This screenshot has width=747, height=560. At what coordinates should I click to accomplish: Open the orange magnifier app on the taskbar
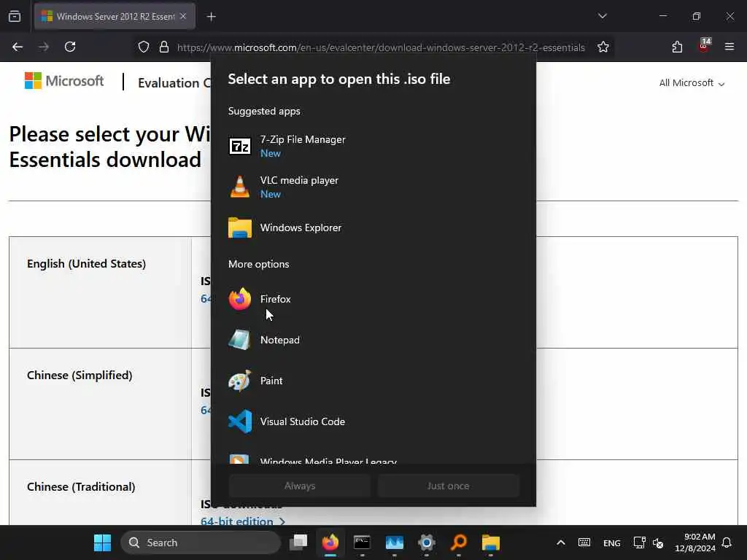pyautogui.click(x=459, y=542)
